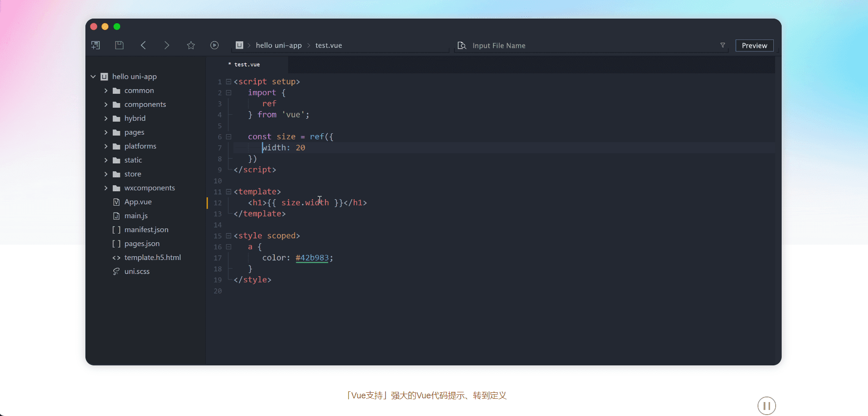
Task: Click the new file toolbar icon
Action: (96, 45)
